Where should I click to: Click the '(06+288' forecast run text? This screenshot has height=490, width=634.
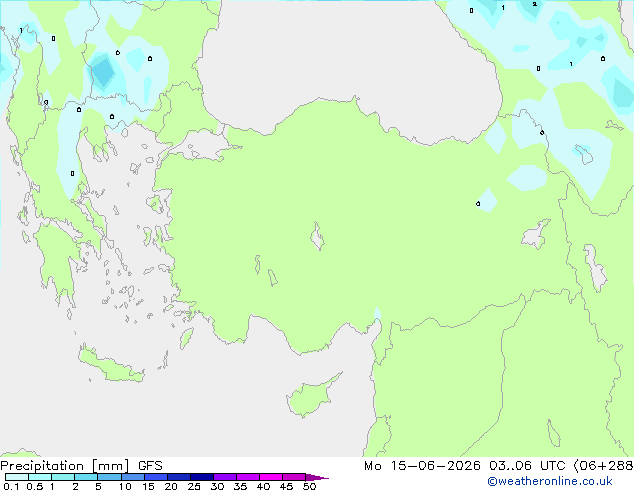coord(603,466)
